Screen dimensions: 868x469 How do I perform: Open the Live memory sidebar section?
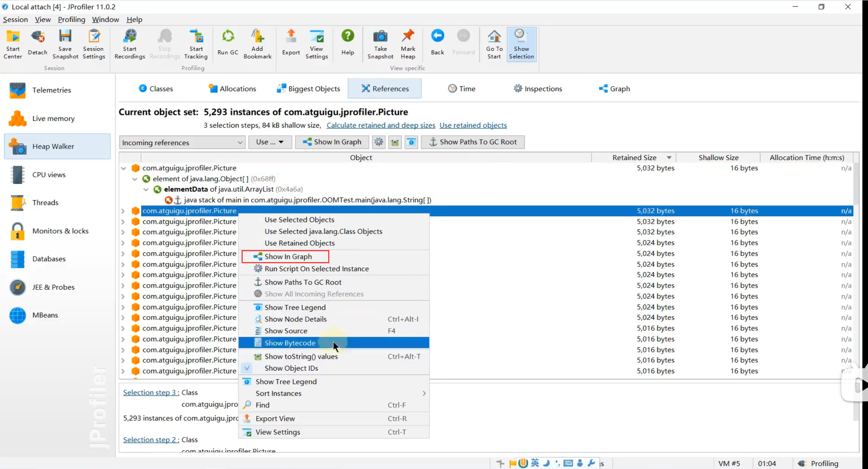pos(57,118)
